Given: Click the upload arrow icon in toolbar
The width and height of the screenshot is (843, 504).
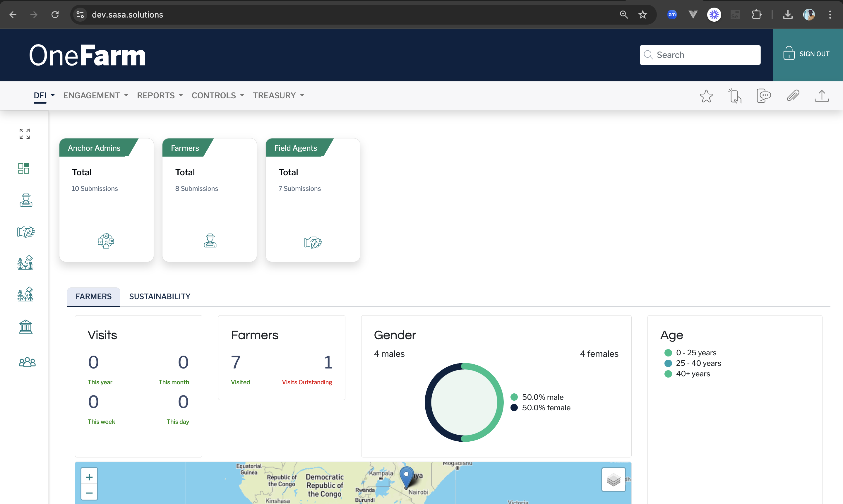Looking at the screenshot, I should [822, 96].
